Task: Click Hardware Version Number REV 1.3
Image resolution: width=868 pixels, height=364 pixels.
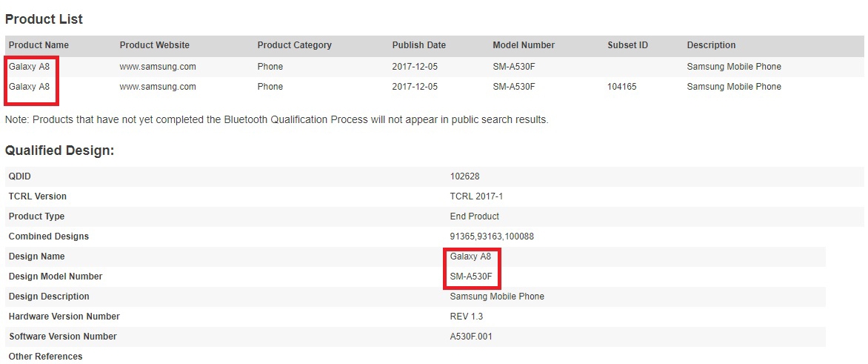Action: click(467, 317)
